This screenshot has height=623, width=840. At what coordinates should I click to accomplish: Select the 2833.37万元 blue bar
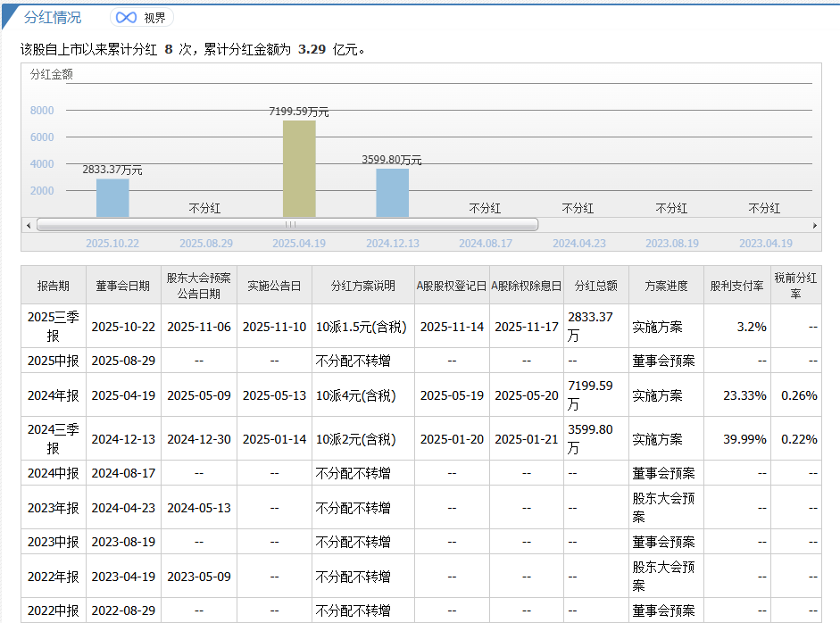click(x=112, y=197)
